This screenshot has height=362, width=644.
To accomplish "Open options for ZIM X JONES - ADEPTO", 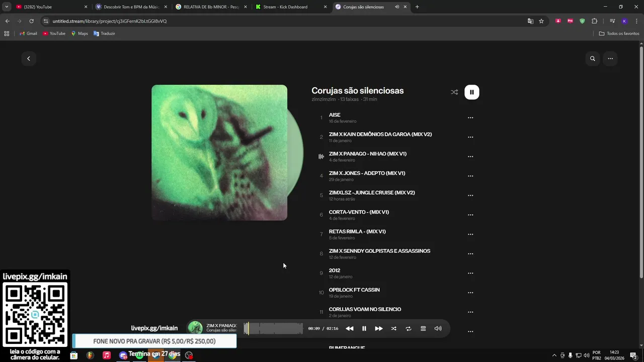I will click(470, 176).
